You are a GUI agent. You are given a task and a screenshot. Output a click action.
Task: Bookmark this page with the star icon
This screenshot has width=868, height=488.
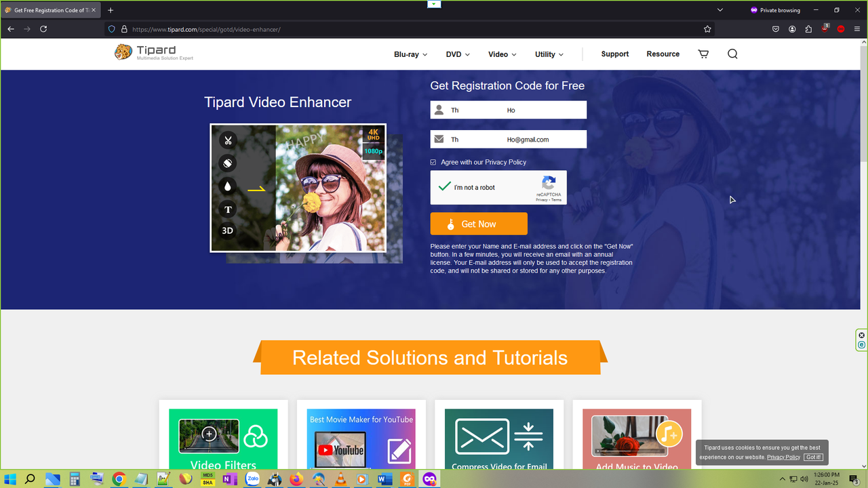[707, 29]
